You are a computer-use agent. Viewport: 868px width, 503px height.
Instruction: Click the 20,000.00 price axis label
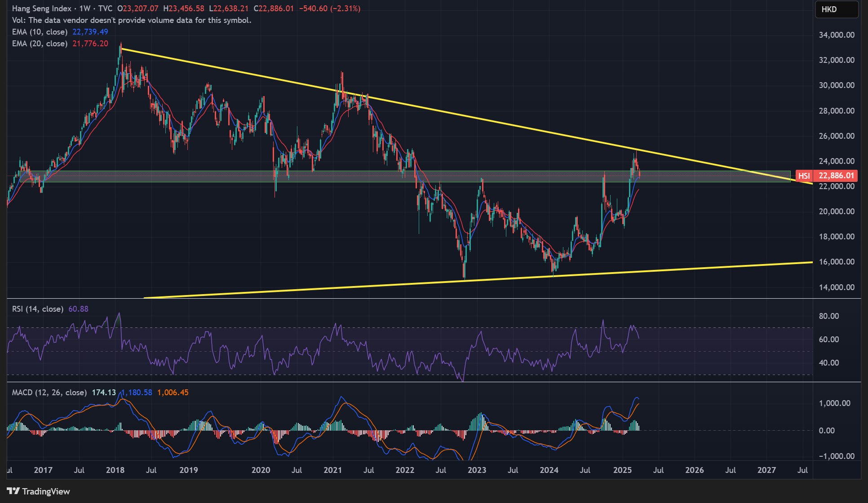[x=837, y=212]
